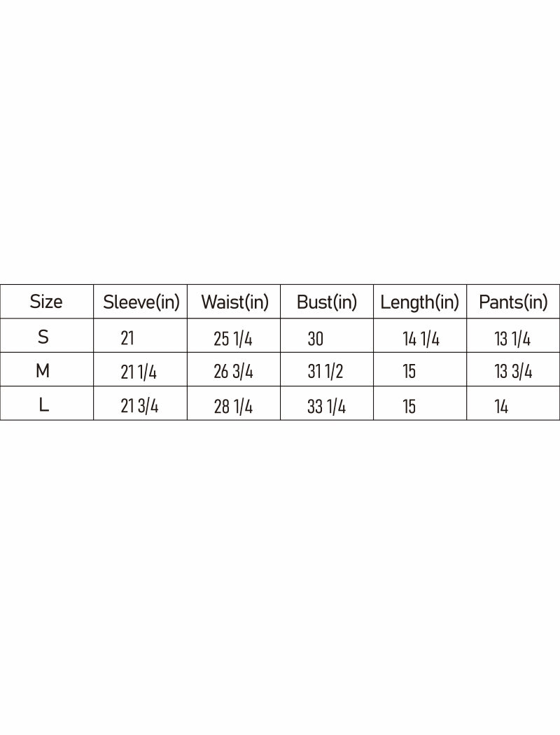The height and width of the screenshot is (735, 560).
Task: Click the Sleeve(in) column header
Action: pos(141,302)
